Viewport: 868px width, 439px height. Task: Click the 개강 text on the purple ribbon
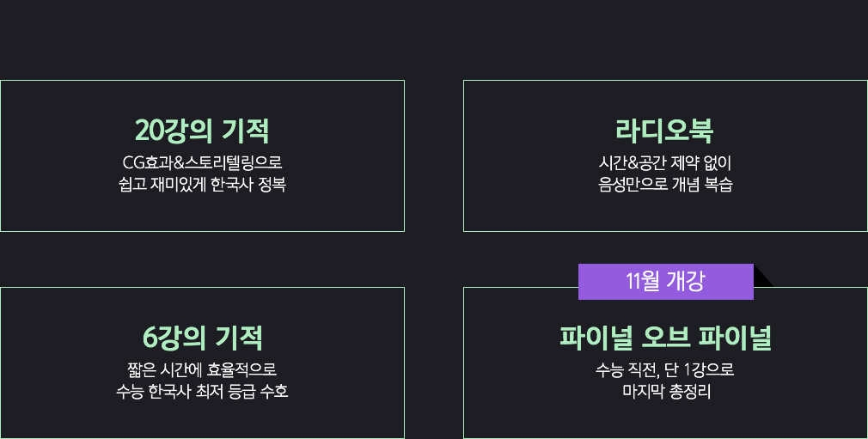click(x=685, y=282)
